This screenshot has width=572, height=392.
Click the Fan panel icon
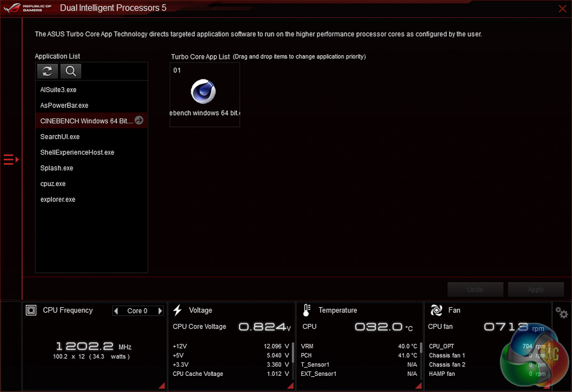coord(436,310)
